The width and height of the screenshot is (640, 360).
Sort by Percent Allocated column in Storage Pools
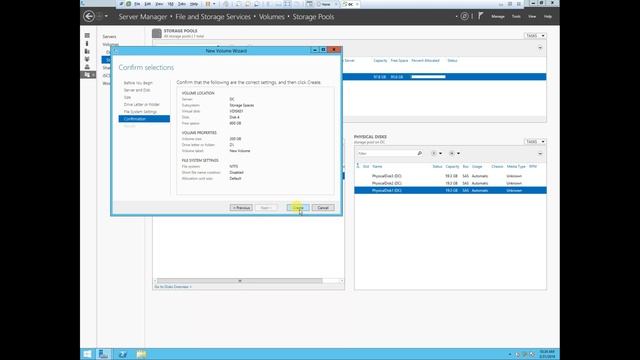425,60
